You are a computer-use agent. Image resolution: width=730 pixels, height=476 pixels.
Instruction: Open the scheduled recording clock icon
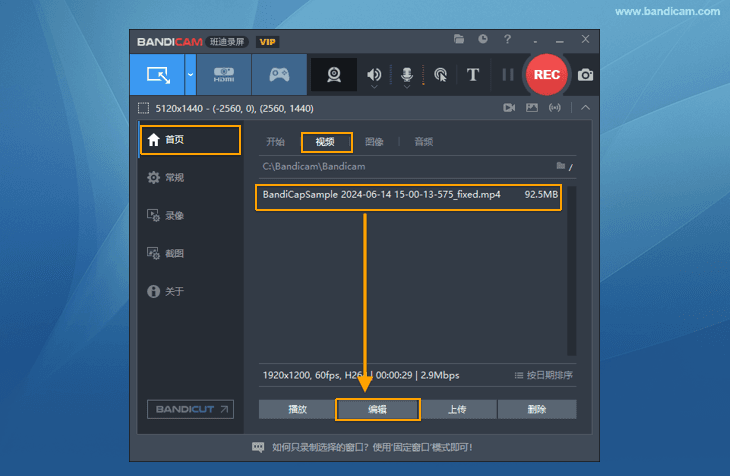click(x=483, y=39)
